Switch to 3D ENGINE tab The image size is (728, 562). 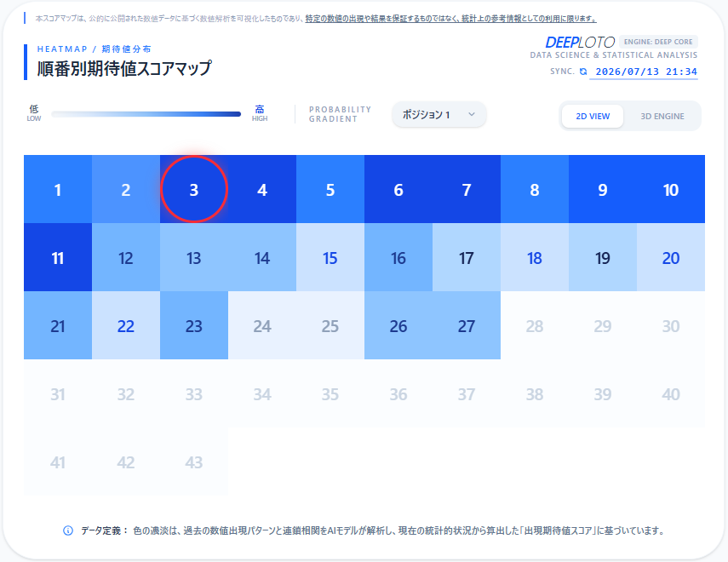(662, 116)
